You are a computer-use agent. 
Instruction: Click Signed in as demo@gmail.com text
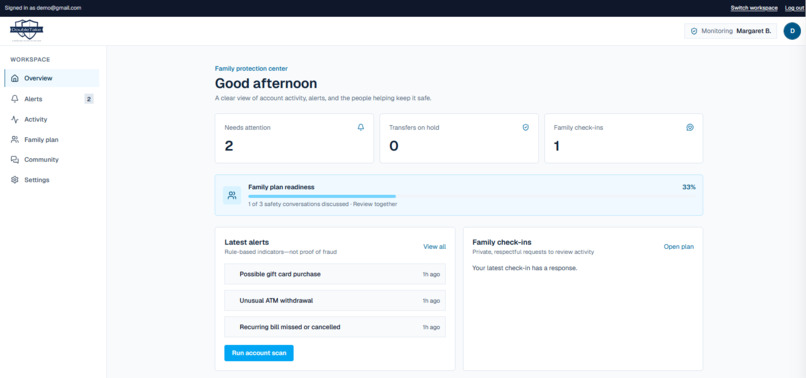pos(43,8)
